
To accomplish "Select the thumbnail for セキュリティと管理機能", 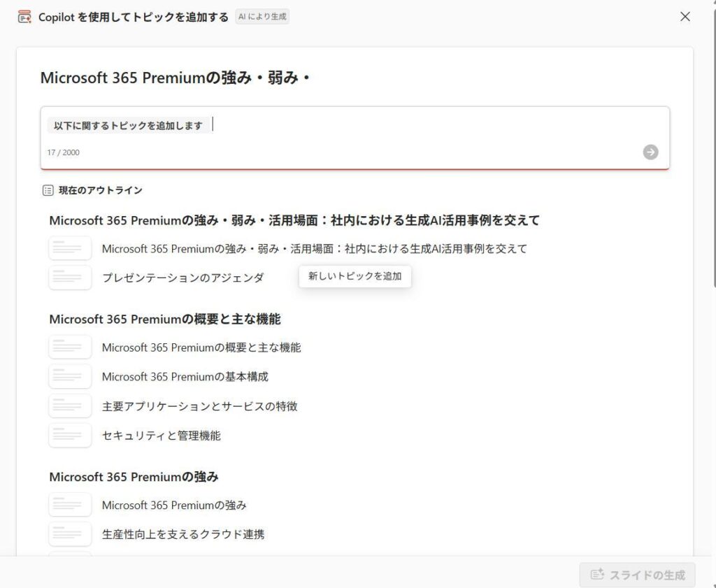I will pos(70,435).
